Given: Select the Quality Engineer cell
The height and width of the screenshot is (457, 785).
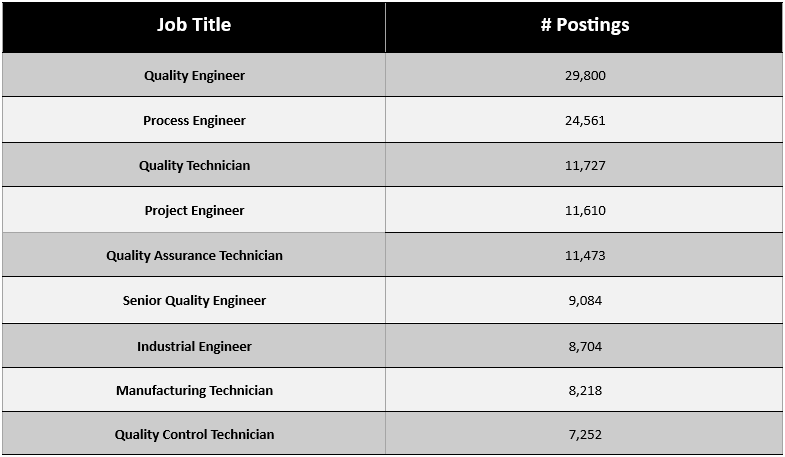Looking at the screenshot, I should click(194, 76).
